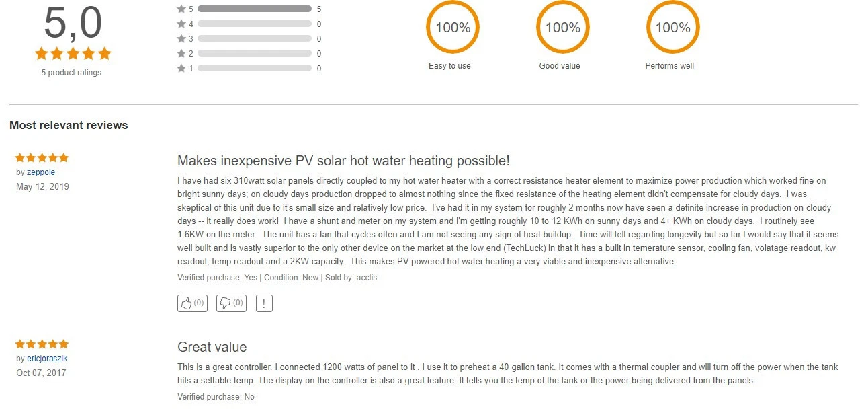Select the 2 star rating row
868x413 pixels.
point(249,54)
